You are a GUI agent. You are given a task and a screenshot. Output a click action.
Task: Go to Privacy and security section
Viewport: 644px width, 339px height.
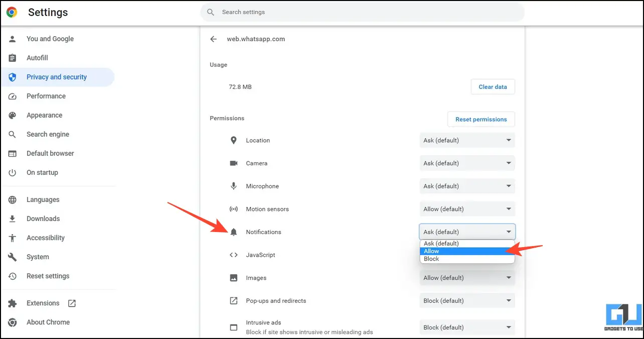pyautogui.click(x=58, y=77)
